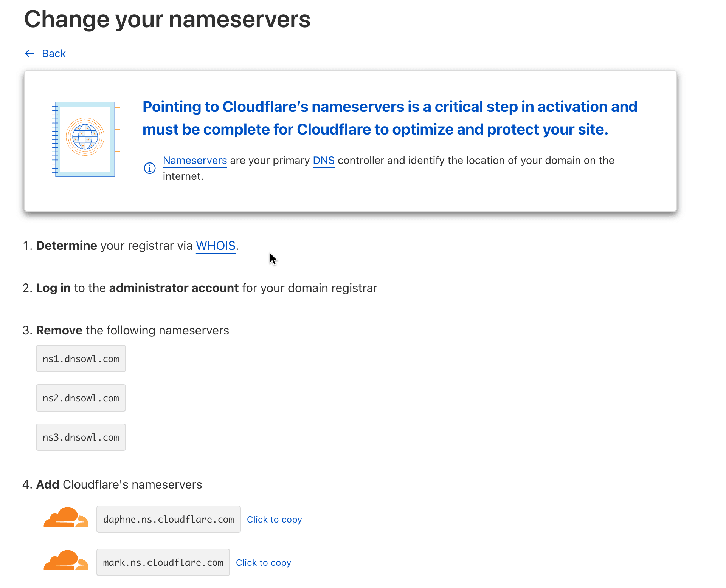Click the Change your nameservers heading
This screenshot has height=588, width=726.
167,20
